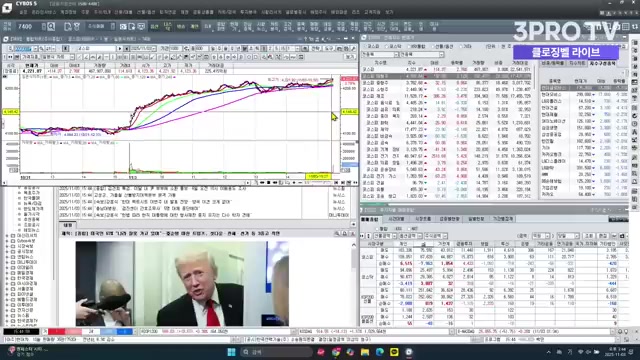Switch to the 지수차트 tab
The image size is (640, 360).
point(577,63)
